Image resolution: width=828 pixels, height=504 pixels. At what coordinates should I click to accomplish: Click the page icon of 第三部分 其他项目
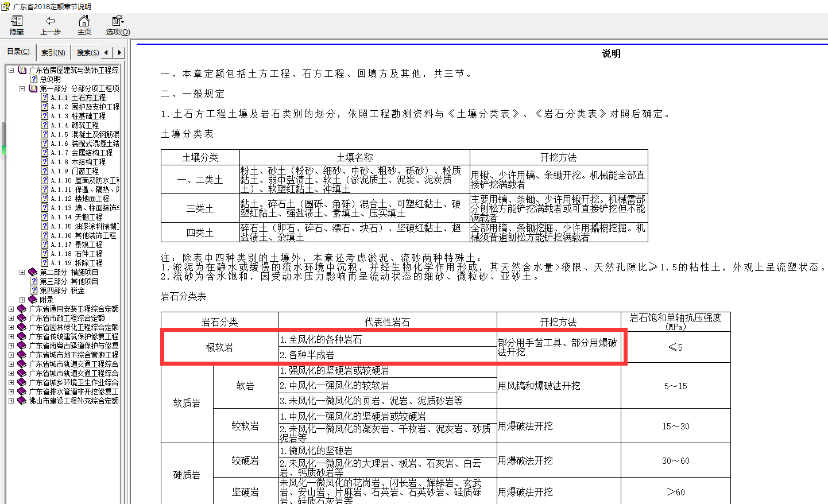point(34,281)
